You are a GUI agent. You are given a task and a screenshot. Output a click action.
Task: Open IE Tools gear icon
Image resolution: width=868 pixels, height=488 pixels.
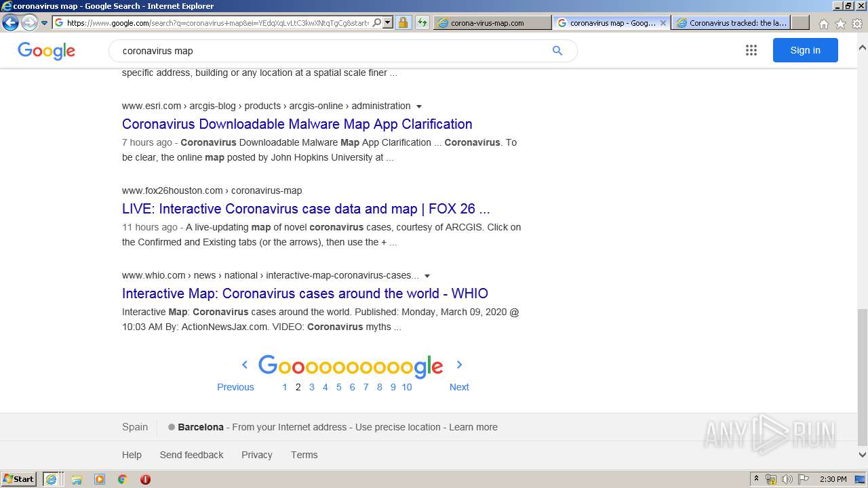point(857,24)
